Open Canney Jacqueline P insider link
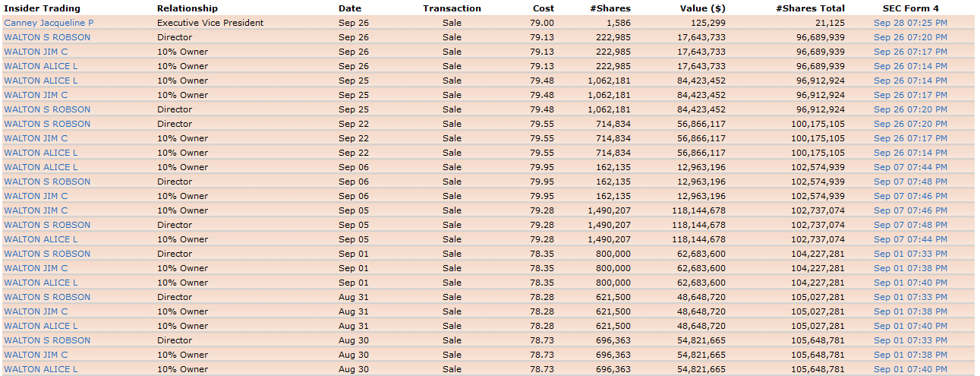The width and height of the screenshot is (980, 376). (x=49, y=23)
